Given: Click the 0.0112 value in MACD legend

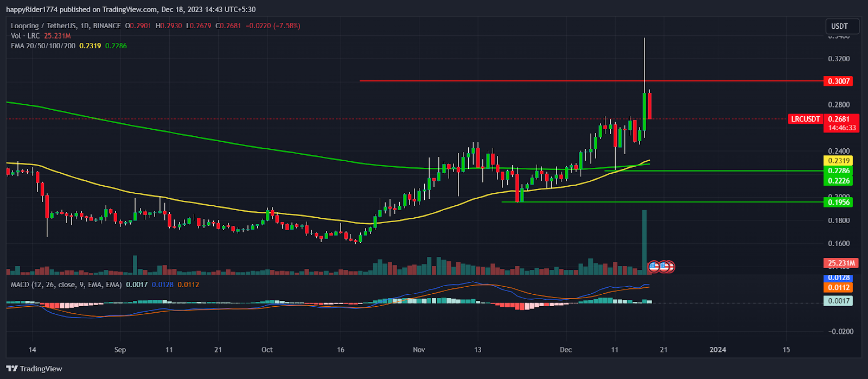Looking at the screenshot, I should 188,285.
